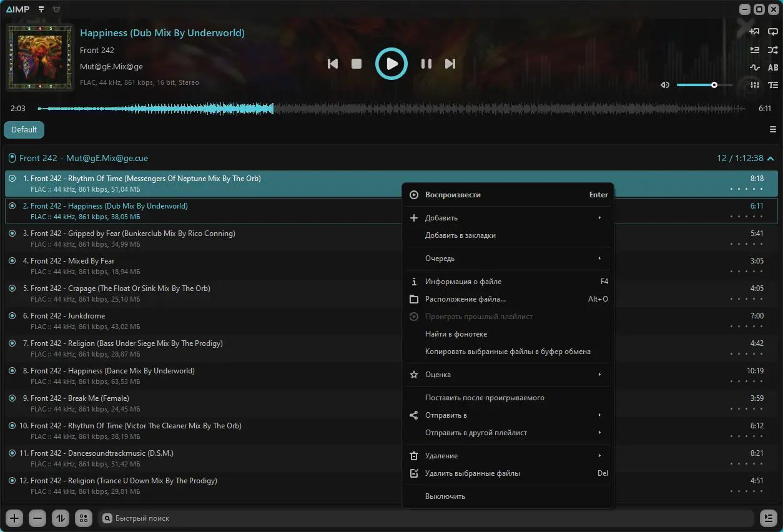The width and height of the screenshot is (783, 532).
Task: Click the rating dots on the Junkdrome row
Action: click(747, 327)
